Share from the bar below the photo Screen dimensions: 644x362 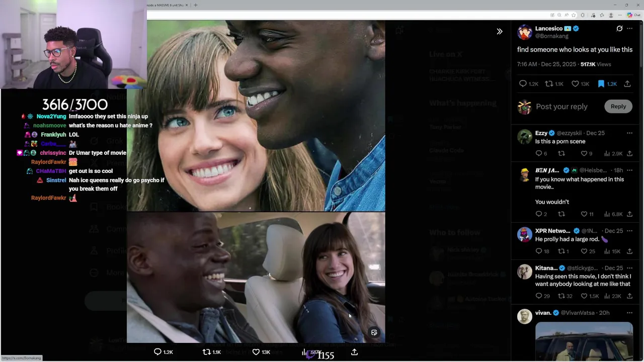(354, 352)
